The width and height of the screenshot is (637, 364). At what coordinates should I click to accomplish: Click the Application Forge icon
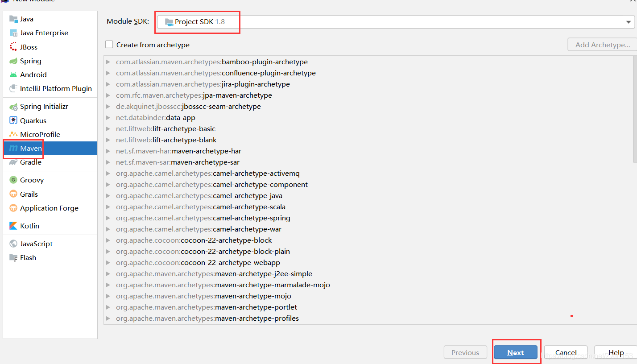(13, 208)
